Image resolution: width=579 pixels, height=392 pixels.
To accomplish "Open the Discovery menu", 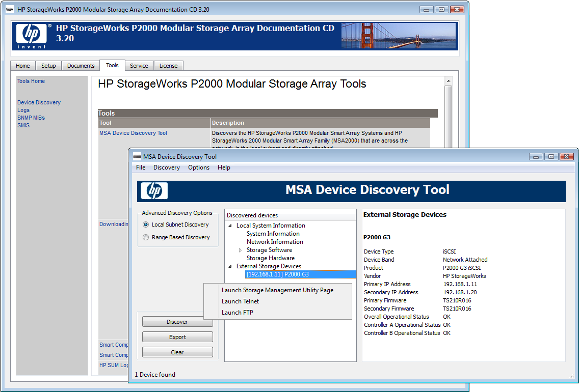I will [x=167, y=167].
